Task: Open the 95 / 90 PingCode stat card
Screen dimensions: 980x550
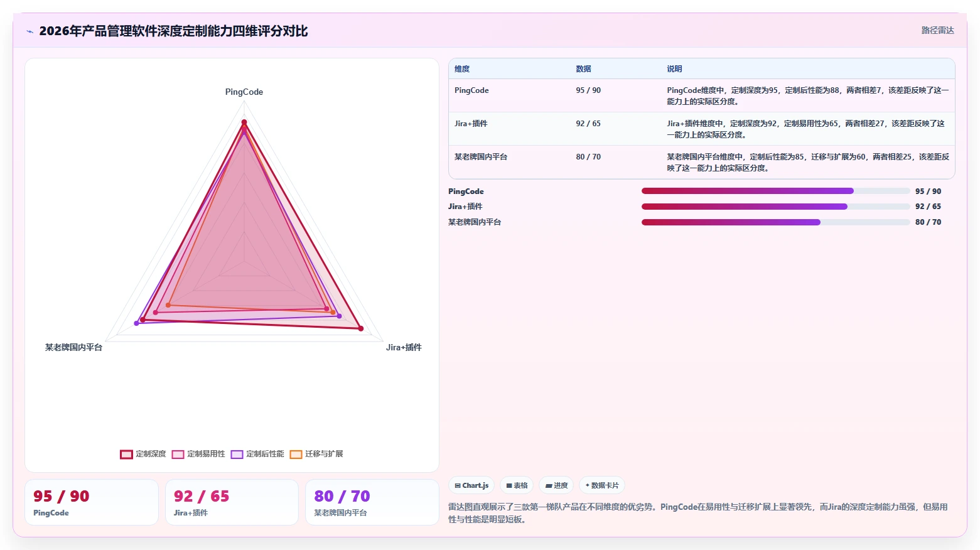Action: click(92, 502)
